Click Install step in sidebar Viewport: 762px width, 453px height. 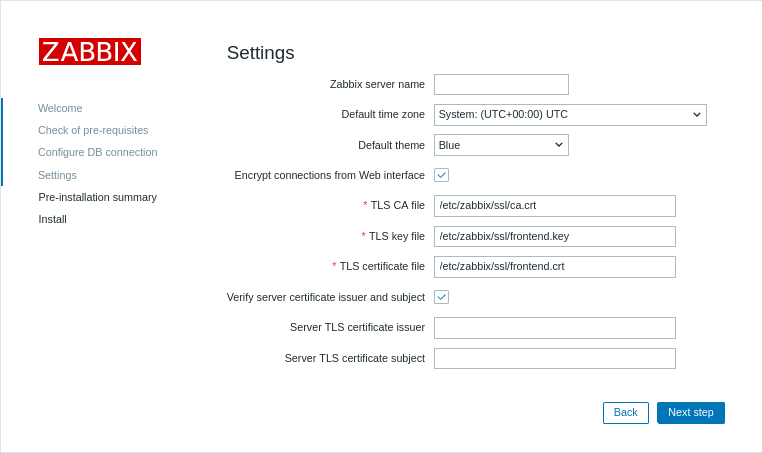tap(52, 219)
